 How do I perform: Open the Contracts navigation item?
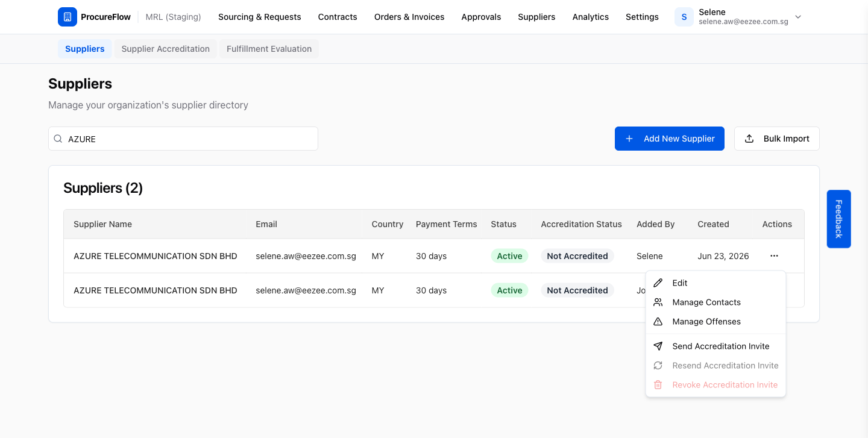coord(338,17)
